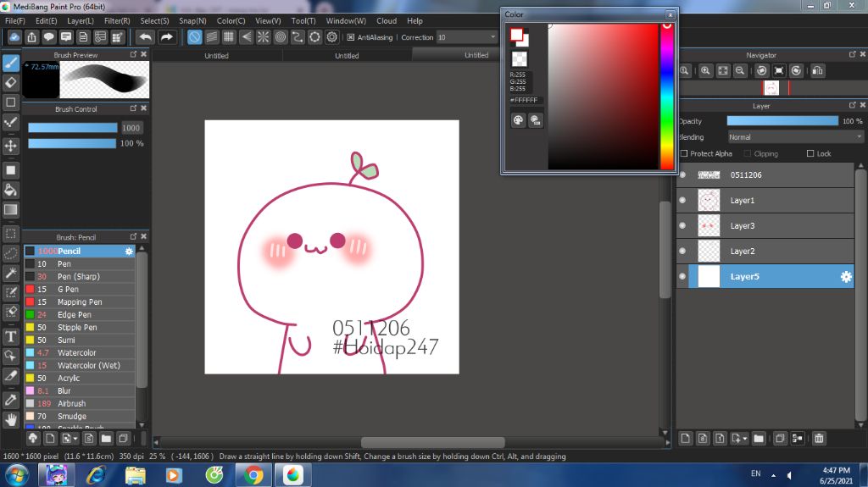Viewport: 868px width, 487px height.
Task: Open Layer5 settings gear
Action: pos(845,277)
